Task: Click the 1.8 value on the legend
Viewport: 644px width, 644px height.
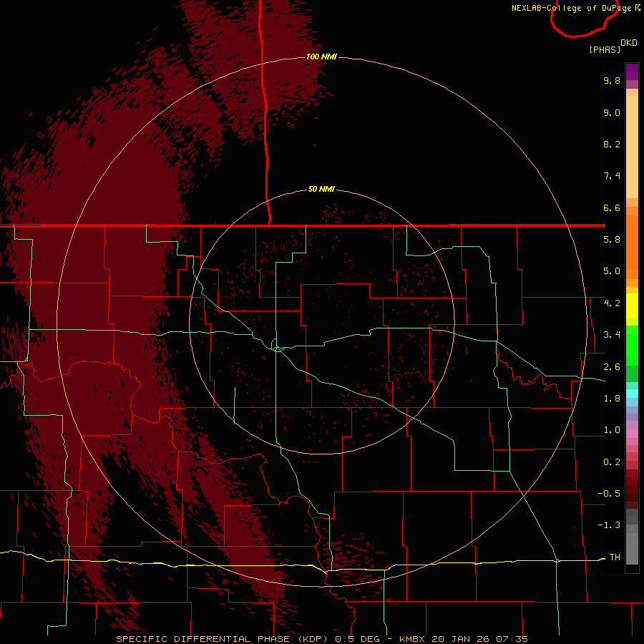Action: point(612,399)
